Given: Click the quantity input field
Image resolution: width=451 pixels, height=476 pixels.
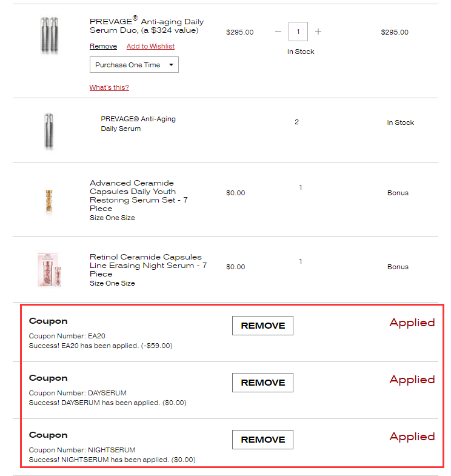Looking at the screenshot, I should [x=298, y=32].
